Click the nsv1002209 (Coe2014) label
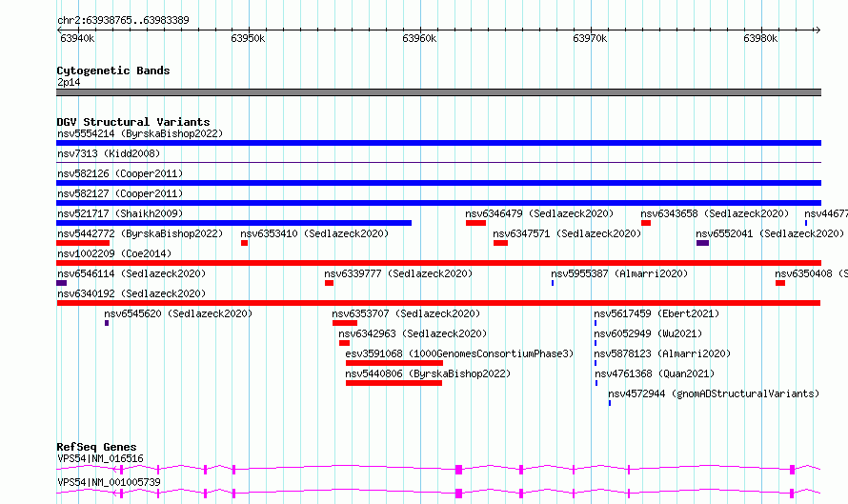 pos(114,253)
